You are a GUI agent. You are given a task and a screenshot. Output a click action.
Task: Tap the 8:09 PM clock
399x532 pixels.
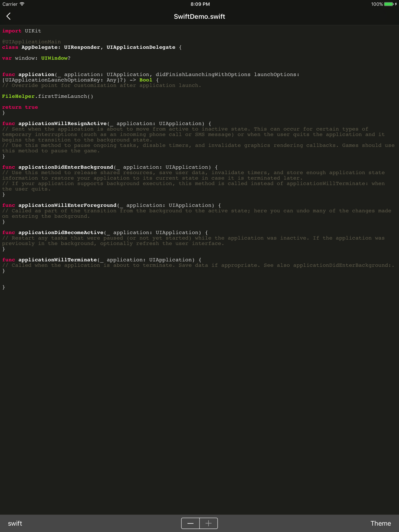tap(200, 4)
